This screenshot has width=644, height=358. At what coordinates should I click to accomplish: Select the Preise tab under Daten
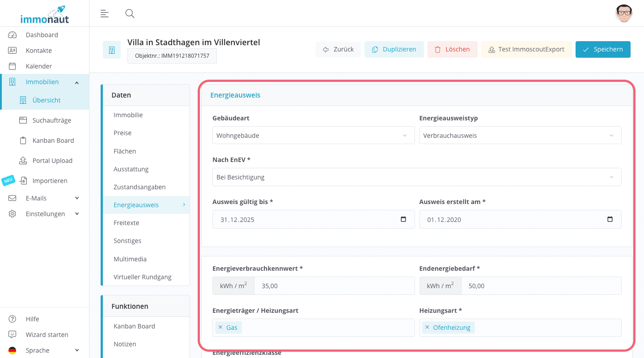146,133
